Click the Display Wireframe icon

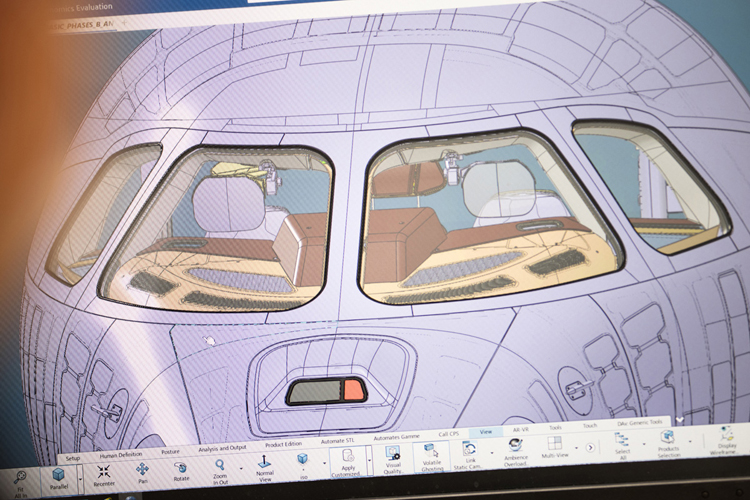point(727,434)
